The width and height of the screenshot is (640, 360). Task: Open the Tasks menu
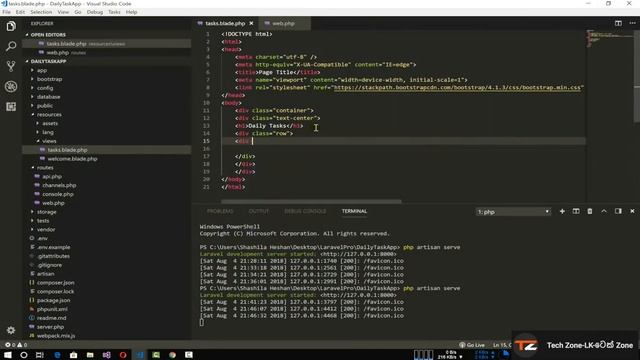tap(114, 12)
